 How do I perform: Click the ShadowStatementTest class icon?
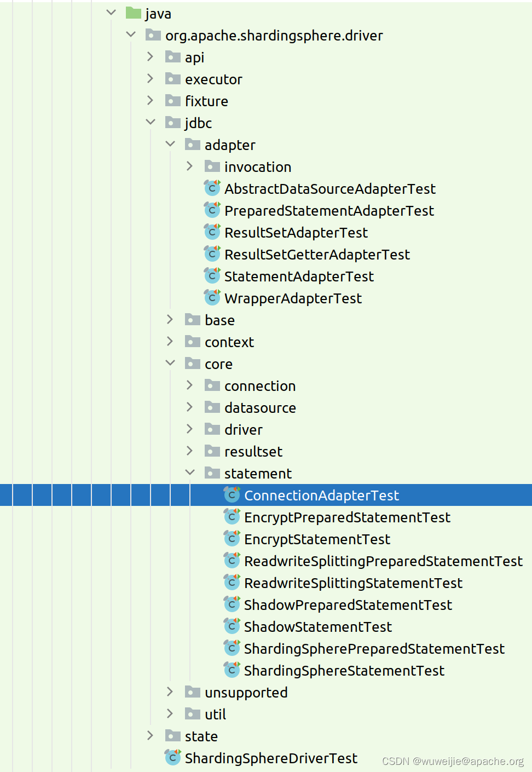[232, 626]
